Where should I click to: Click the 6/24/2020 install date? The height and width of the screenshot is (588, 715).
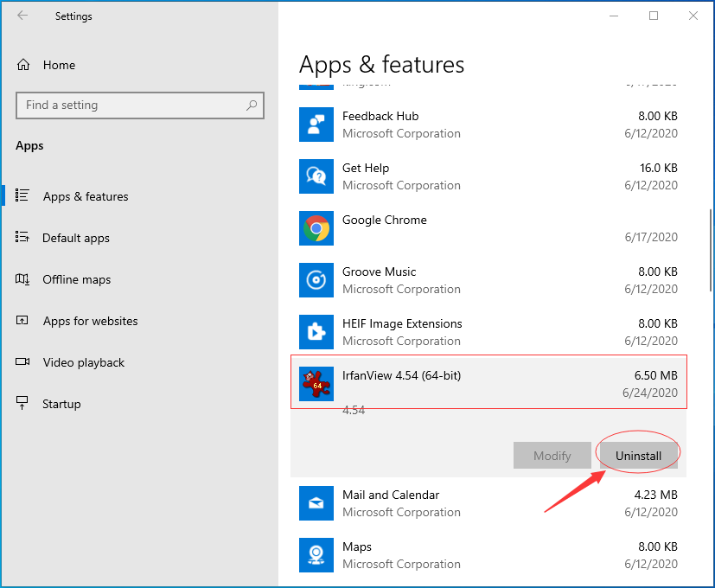650,393
